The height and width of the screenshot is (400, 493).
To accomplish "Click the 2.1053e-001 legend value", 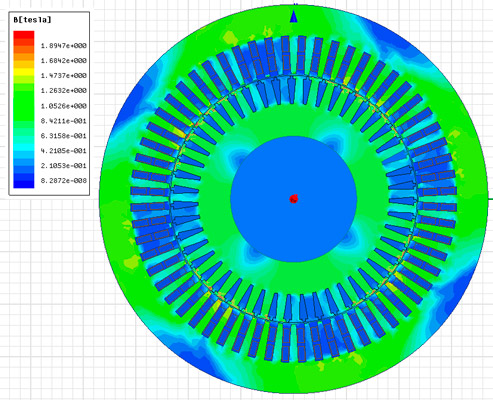I will pyautogui.click(x=64, y=166).
